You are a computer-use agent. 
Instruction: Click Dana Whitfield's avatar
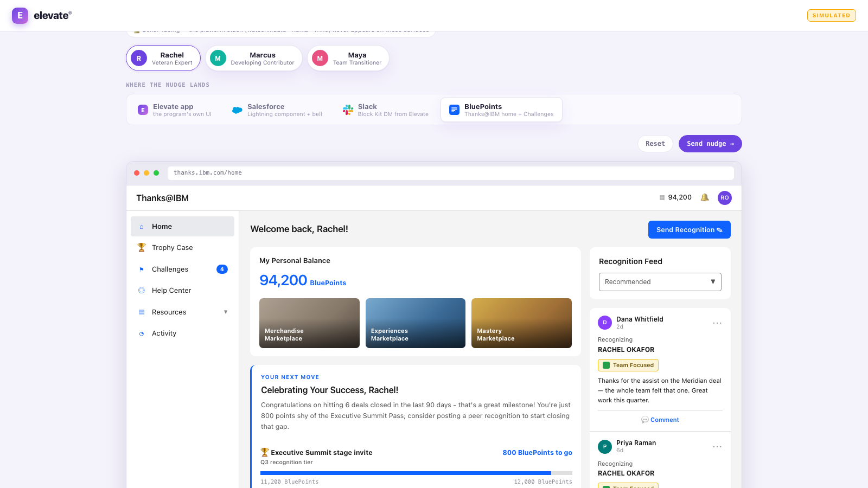pyautogui.click(x=605, y=323)
